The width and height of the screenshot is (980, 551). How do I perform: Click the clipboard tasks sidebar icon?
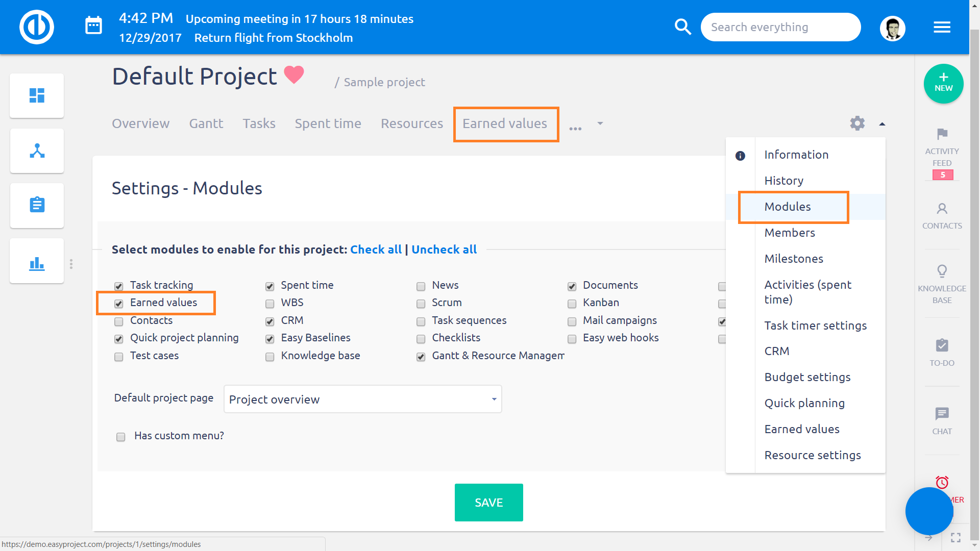[37, 205]
